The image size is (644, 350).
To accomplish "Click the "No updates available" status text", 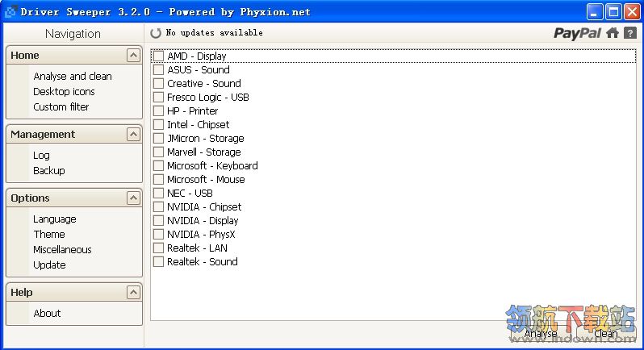I will 215,33.
